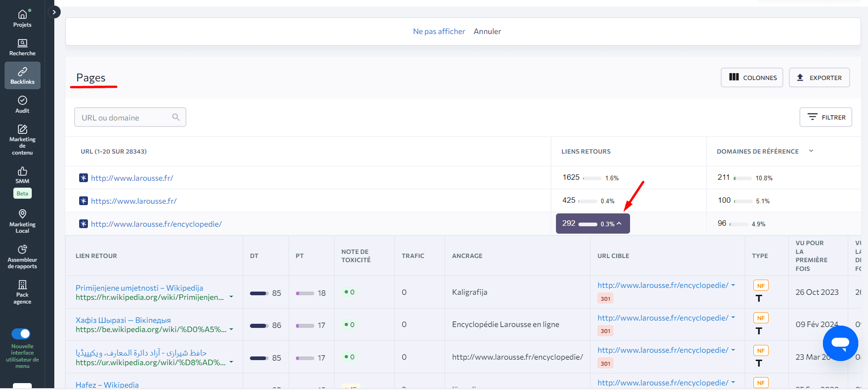Select the Backlinks sidebar item
Viewport: 868px width, 390px height.
pos(22,75)
